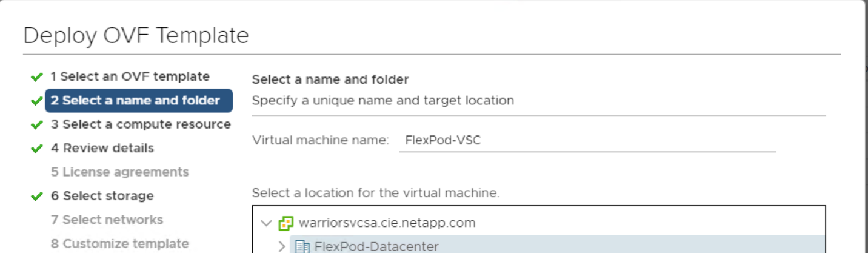The image size is (868, 253).
Task: Select the FlexPod-Datacenter location entry
Action: click(x=376, y=246)
